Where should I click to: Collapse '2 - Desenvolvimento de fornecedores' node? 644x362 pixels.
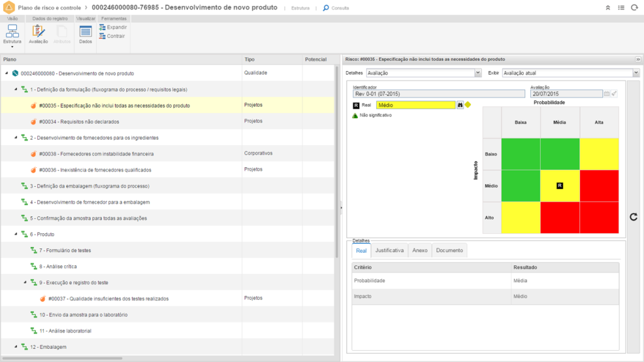click(16, 138)
